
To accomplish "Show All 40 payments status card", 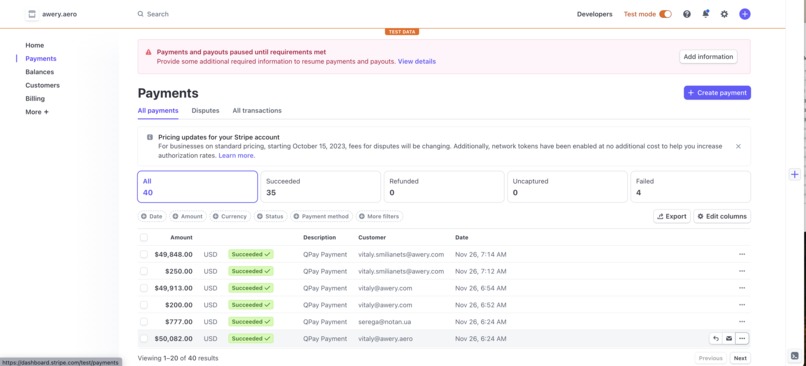I will click(197, 187).
